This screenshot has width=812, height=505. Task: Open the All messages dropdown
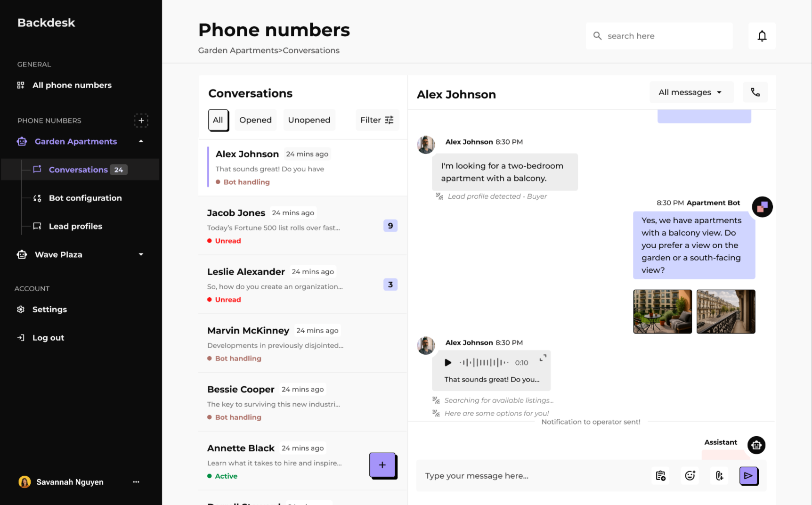[x=691, y=92]
